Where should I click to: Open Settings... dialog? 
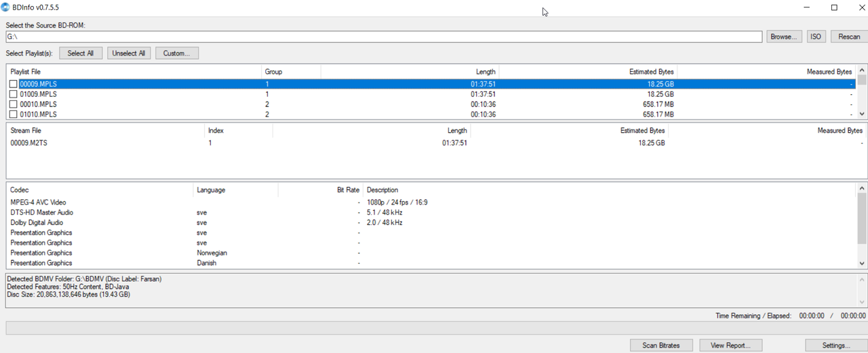point(836,346)
